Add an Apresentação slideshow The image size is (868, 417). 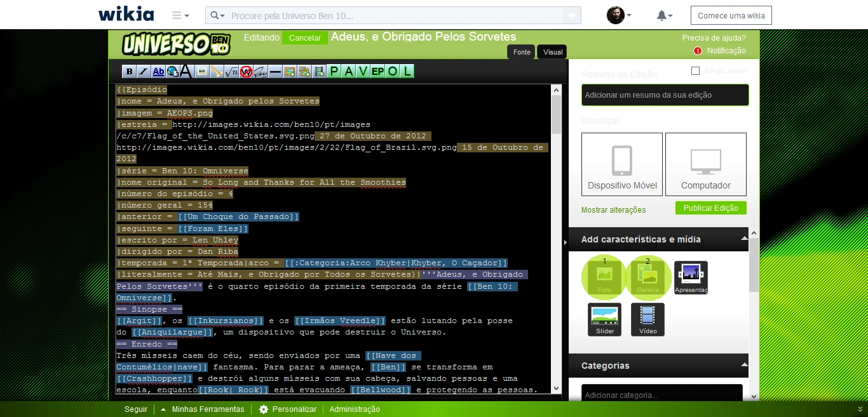(x=691, y=277)
